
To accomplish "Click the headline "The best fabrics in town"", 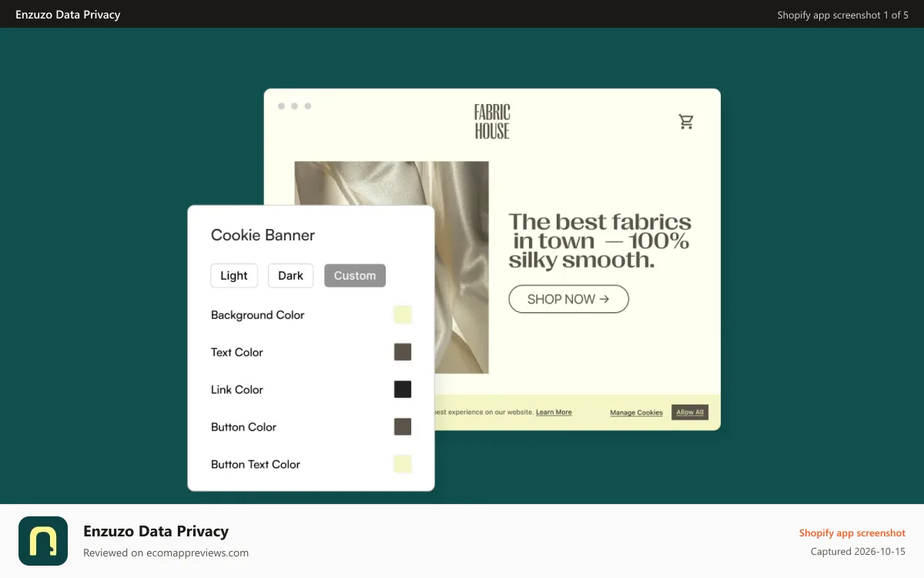I will 600,241.
